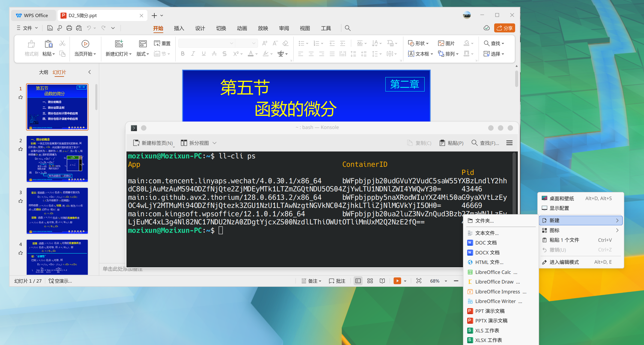Click 新建标签页(N) in Konsole
The height and width of the screenshot is (345, 644).
click(x=153, y=143)
